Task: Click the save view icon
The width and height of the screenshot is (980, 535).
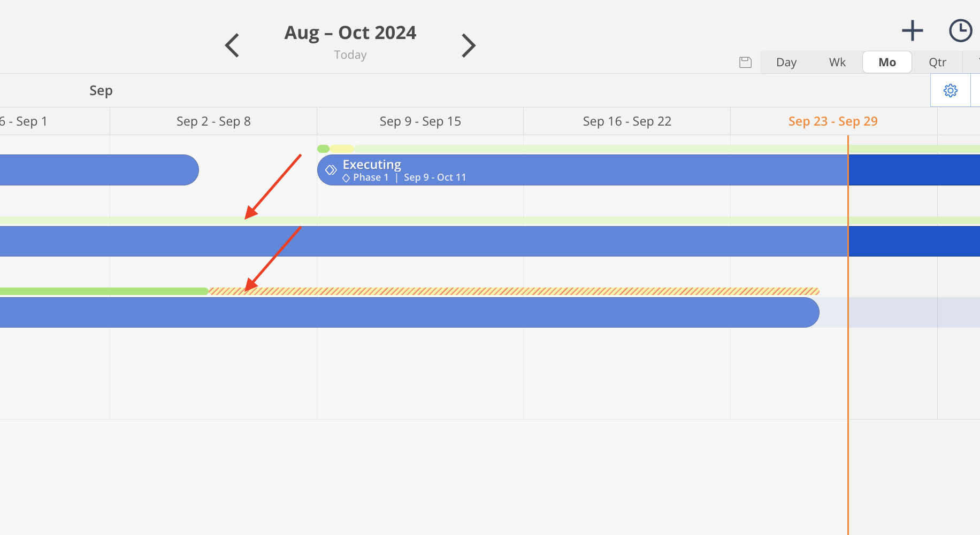Action: pos(746,63)
